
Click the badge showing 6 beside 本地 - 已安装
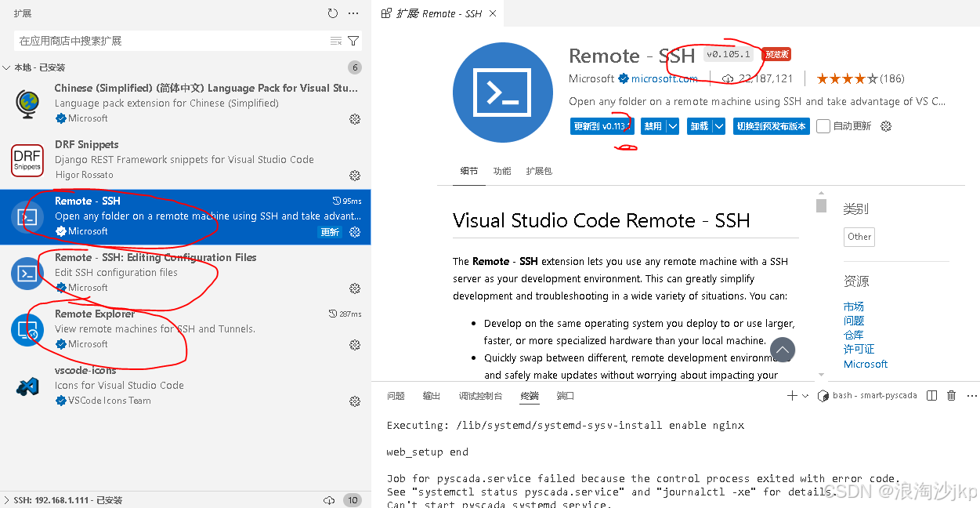point(355,67)
